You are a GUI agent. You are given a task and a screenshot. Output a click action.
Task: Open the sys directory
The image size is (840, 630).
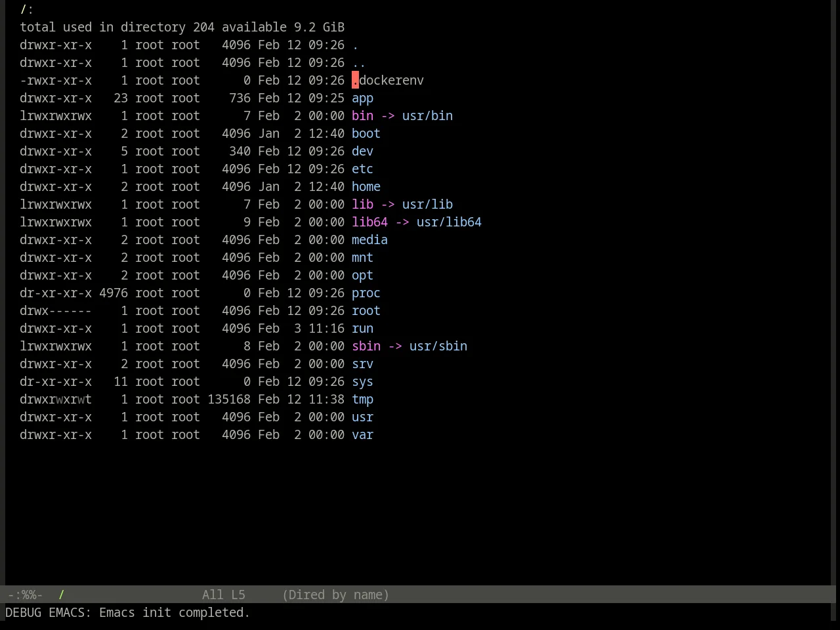[x=362, y=382]
